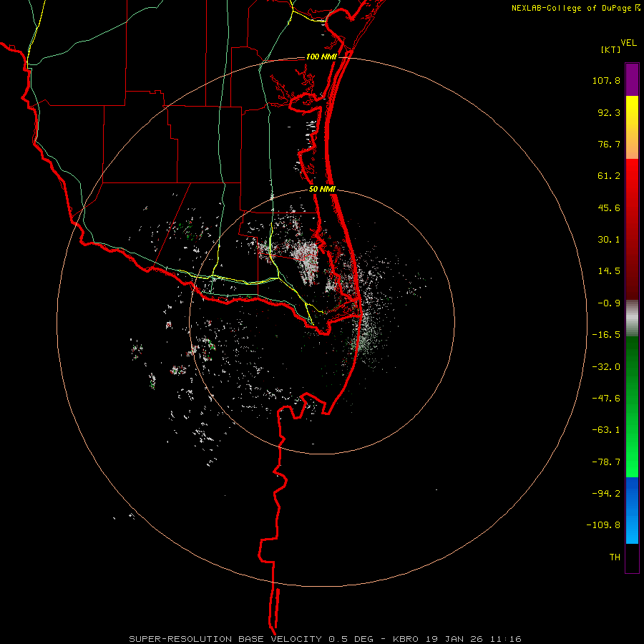This screenshot has width=644, height=644.
Task: Click the -94.2 velocity scale value
Action: (606, 494)
